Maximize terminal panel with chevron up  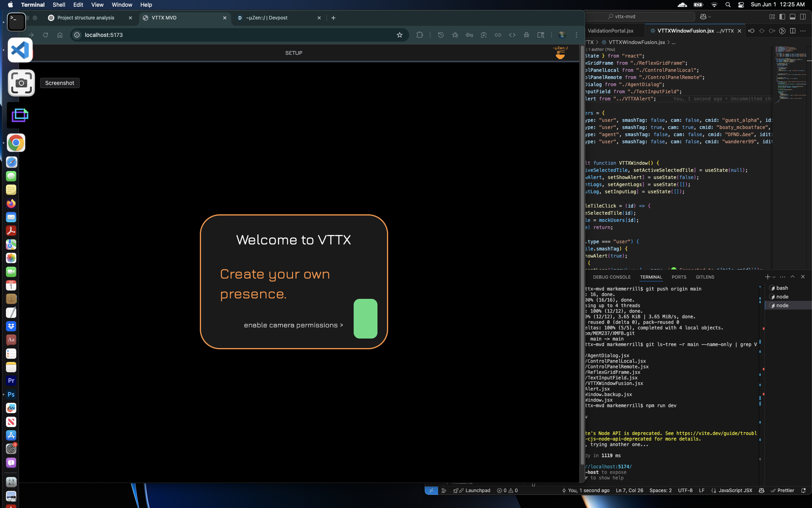[x=793, y=277]
